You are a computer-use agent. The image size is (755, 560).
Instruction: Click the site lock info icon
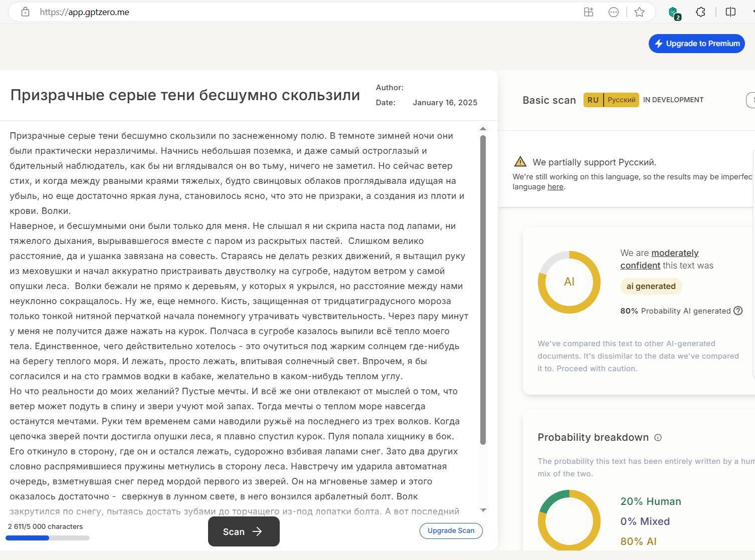(26, 12)
